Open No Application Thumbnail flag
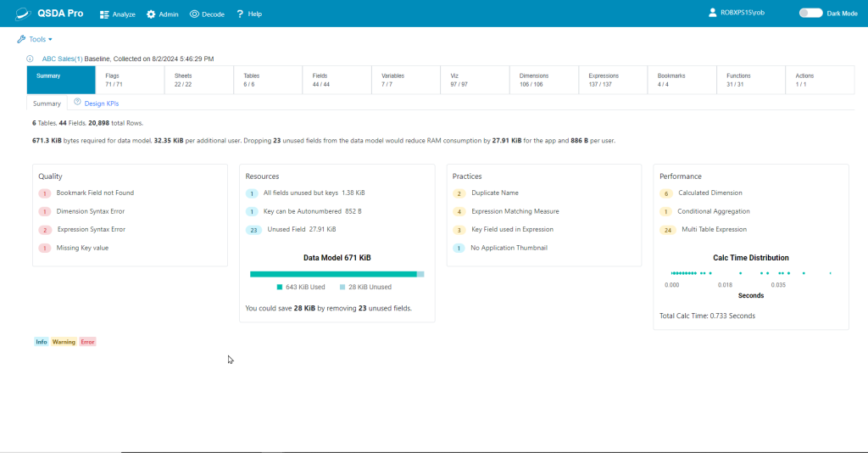The height and width of the screenshot is (453, 868). 509,248
